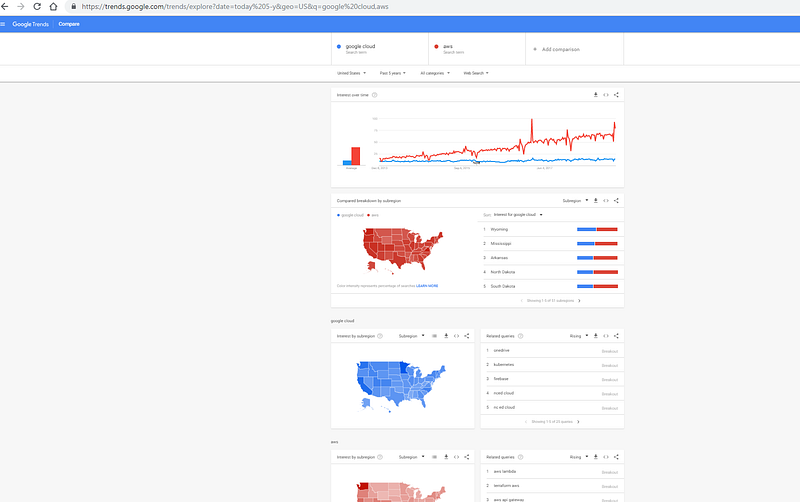Screen dimensions: 800x502
Task: Share the google cloud Related queries card
Action: pyautogui.click(x=617, y=335)
